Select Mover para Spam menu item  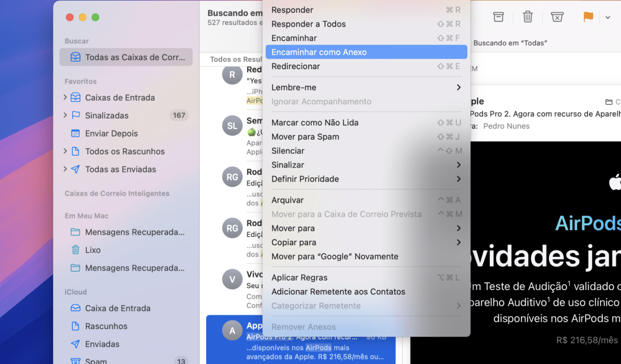(x=366, y=136)
